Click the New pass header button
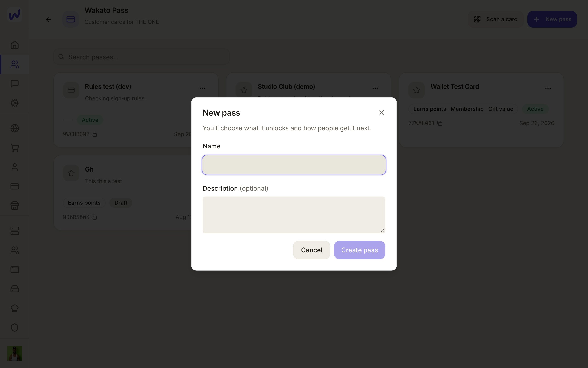Screen dimensions: 588x368 552,19
